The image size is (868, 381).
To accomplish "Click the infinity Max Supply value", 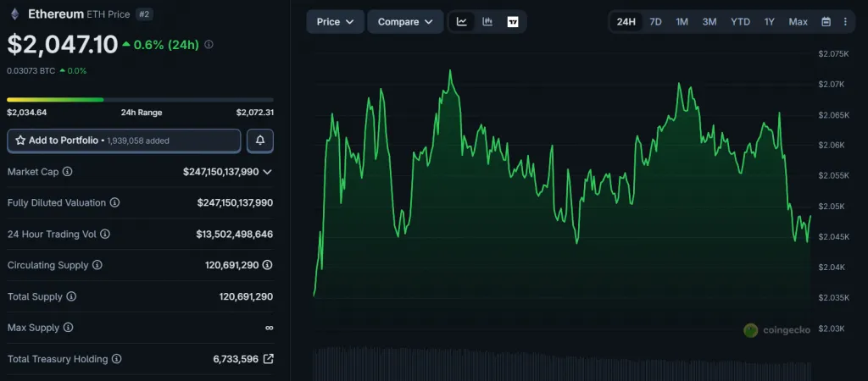I will pyautogui.click(x=269, y=328).
